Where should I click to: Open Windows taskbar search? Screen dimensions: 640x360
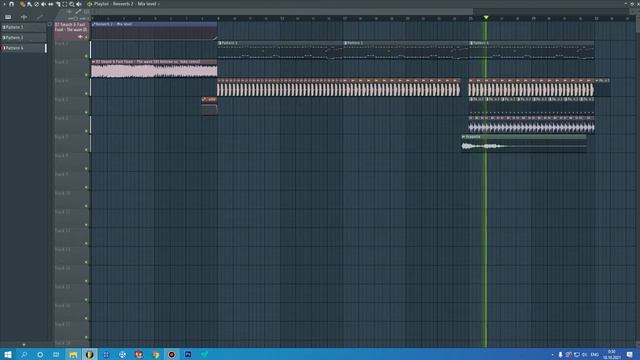pyautogui.click(x=24, y=355)
